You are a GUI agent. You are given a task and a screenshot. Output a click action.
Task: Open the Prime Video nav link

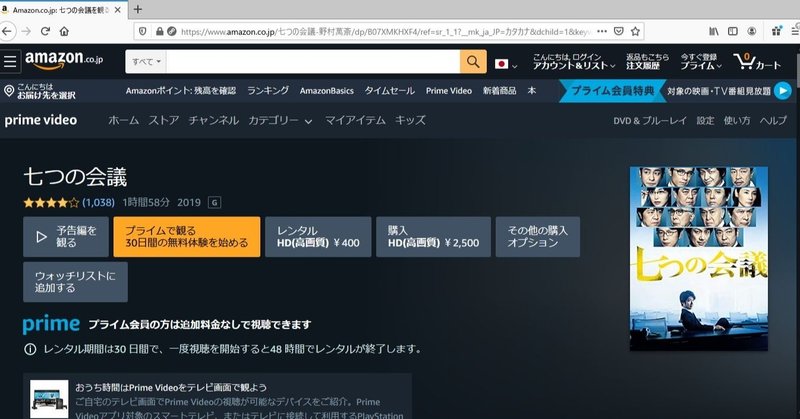pyautogui.click(x=449, y=91)
